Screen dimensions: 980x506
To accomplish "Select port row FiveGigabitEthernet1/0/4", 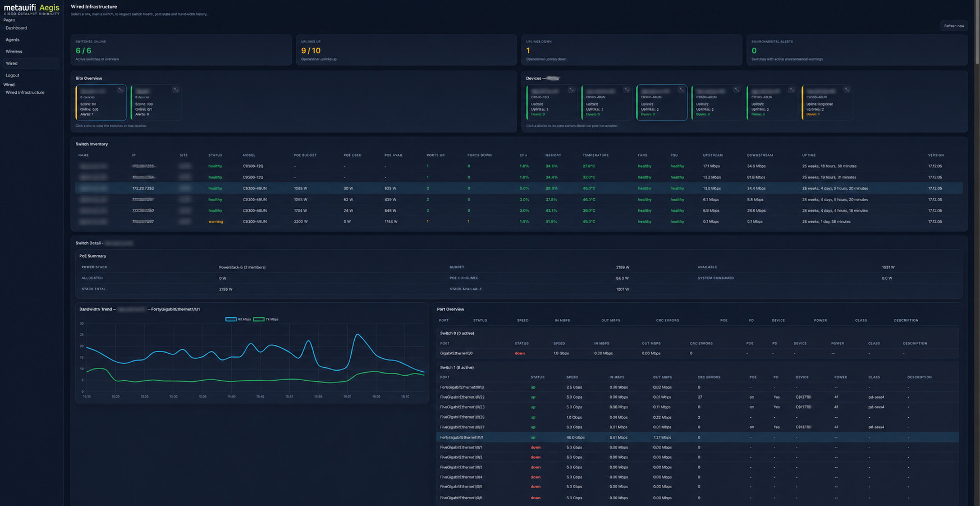I will tap(698, 477).
